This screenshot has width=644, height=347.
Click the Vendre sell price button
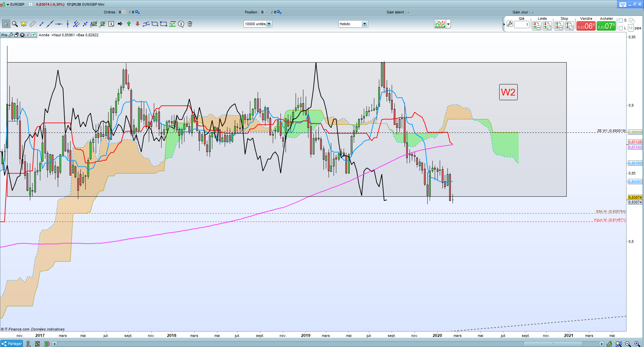tap(586, 26)
